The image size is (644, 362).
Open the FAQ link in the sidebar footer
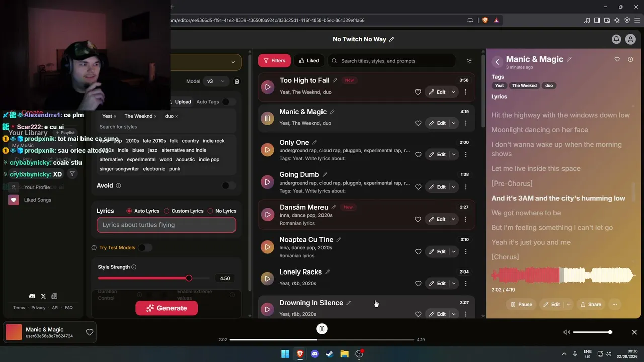tap(69, 308)
